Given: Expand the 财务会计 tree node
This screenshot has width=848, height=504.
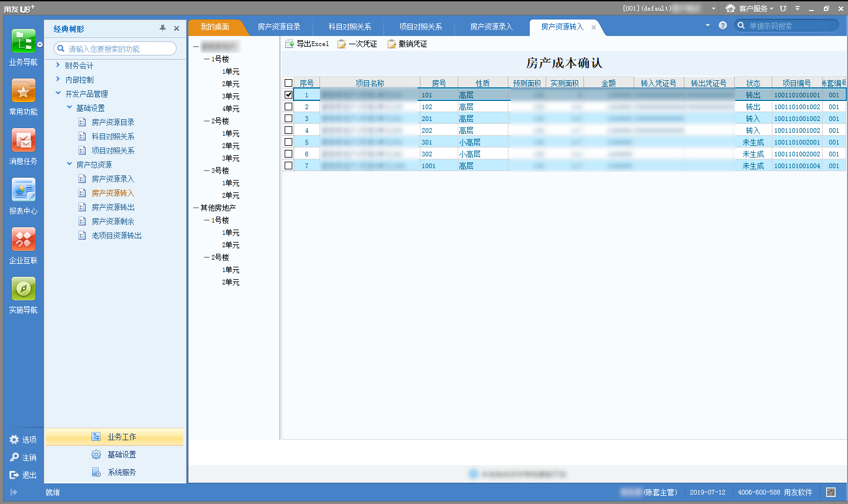Looking at the screenshot, I should 58,65.
